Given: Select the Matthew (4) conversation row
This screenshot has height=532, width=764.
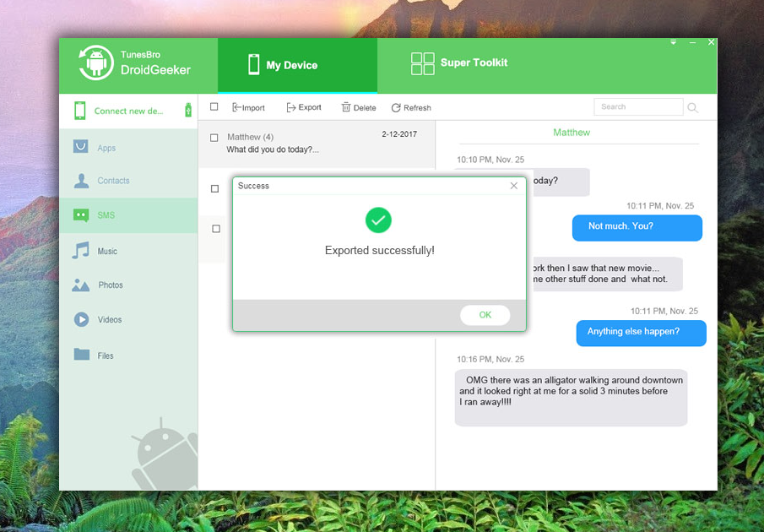Looking at the screenshot, I should tap(317, 144).
